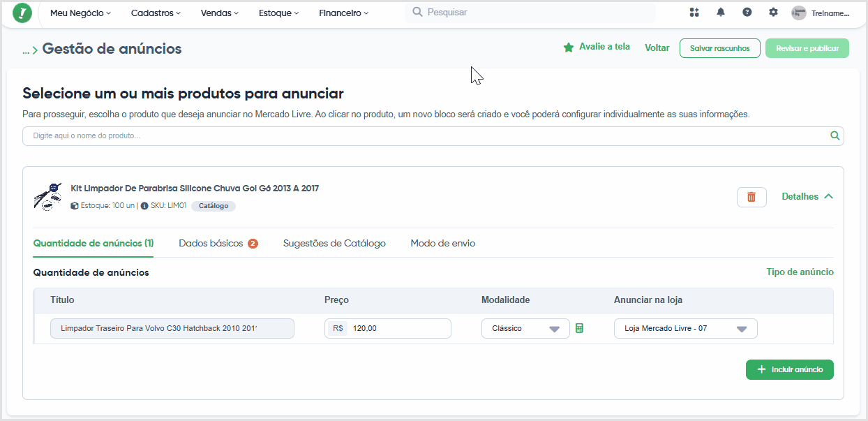The width and height of the screenshot is (868, 421).
Task: Click the Voltar link
Action: (x=657, y=48)
